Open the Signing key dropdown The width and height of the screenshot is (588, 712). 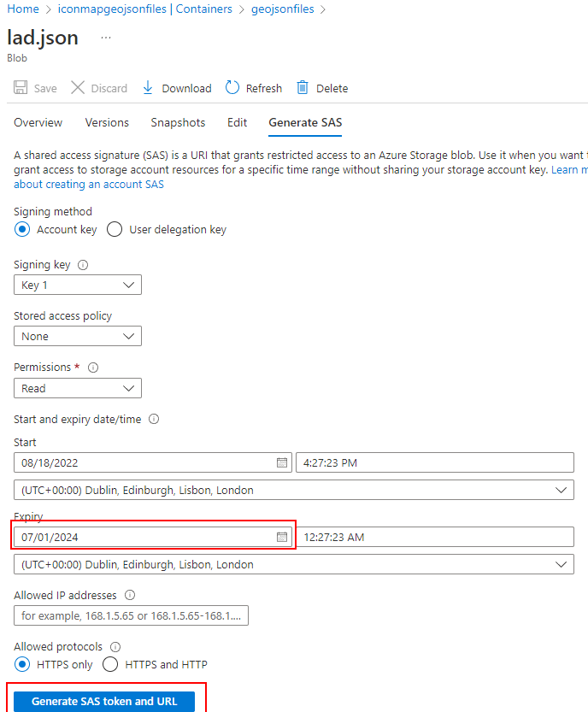(x=78, y=285)
